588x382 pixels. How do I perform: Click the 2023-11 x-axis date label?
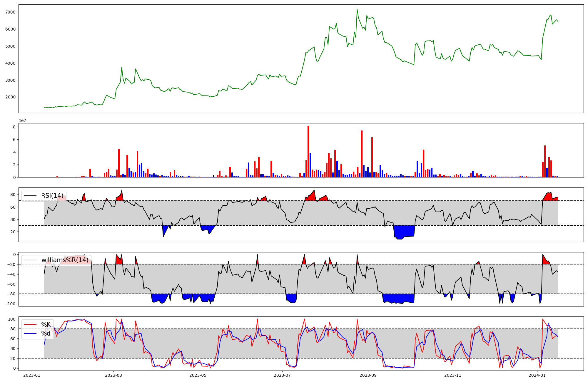tap(453, 375)
